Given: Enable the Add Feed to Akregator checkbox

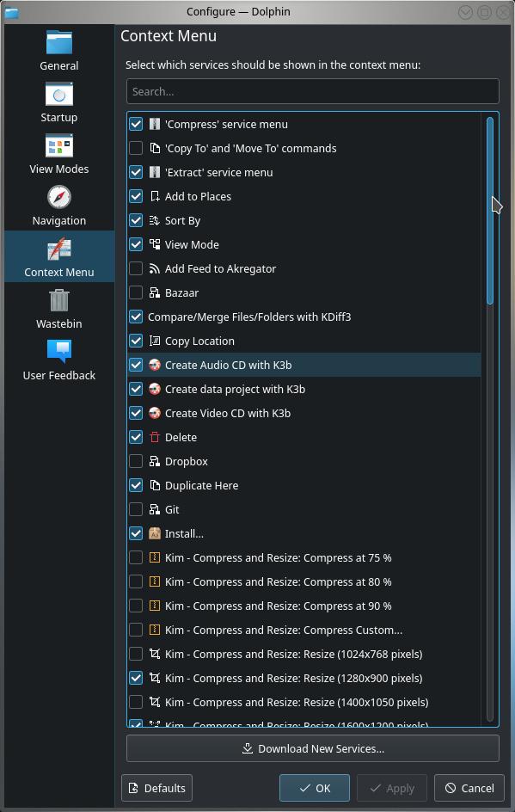Looking at the screenshot, I should (x=136, y=268).
